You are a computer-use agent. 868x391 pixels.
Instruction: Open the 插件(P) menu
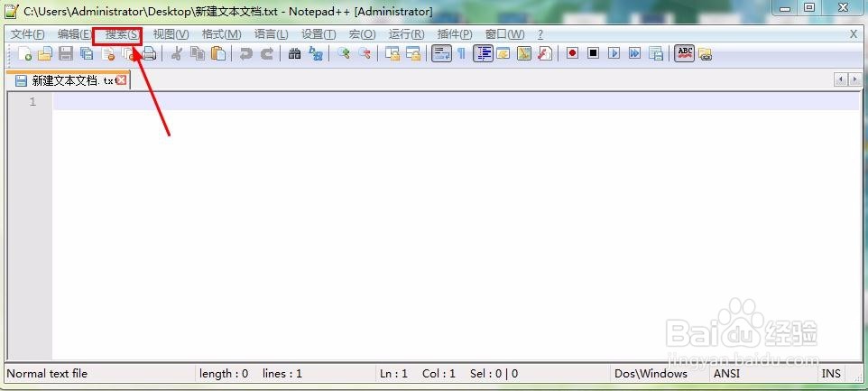[x=455, y=34]
